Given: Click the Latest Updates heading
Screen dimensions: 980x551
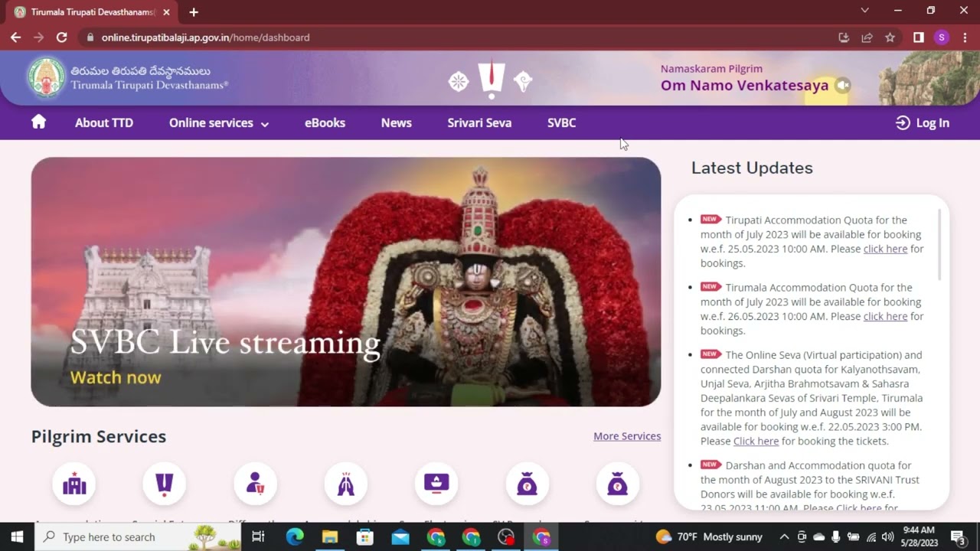Looking at the screenshot, I should (752, 168).
